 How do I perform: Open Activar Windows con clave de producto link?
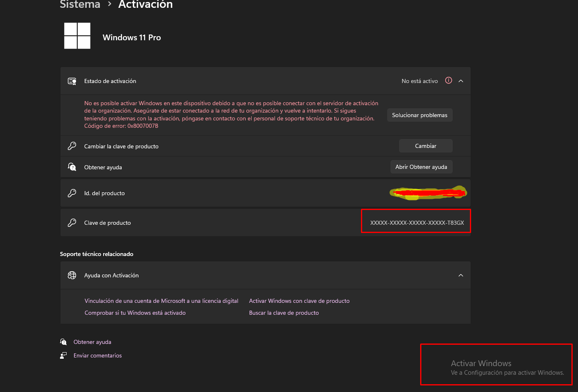(x=299, y=301)
